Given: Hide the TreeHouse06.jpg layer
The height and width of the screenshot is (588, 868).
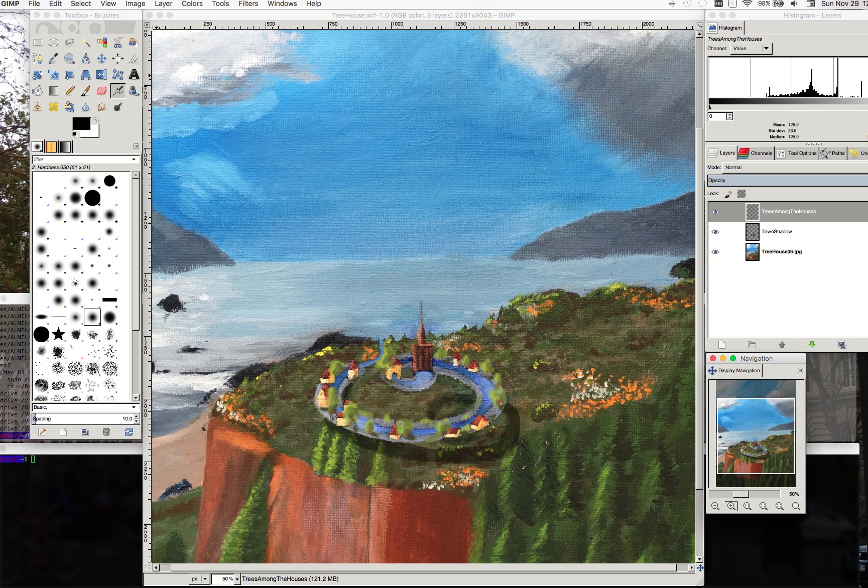Looking at the screenshot, I should click(x=715, y=252).
